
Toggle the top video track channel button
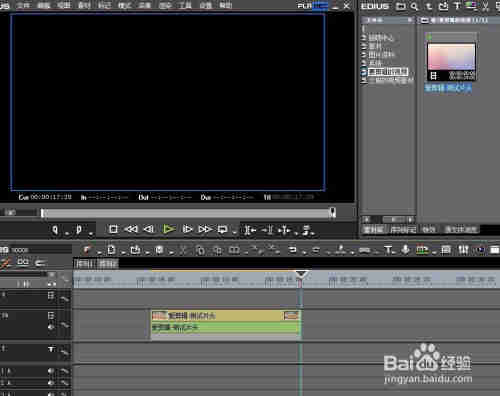pyautogui.click(x=51, y=295)
